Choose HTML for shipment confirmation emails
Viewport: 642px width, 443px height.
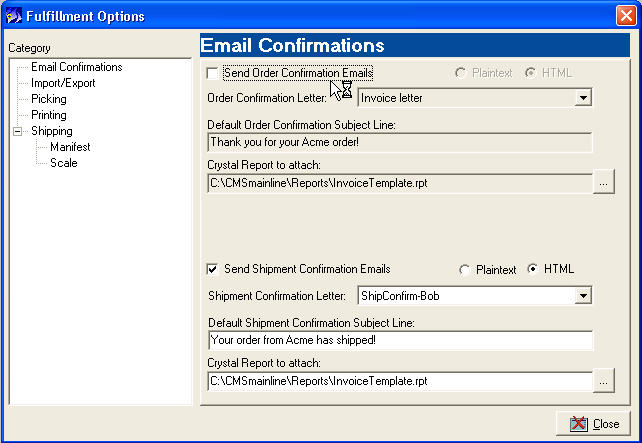(x=532, y=269)
